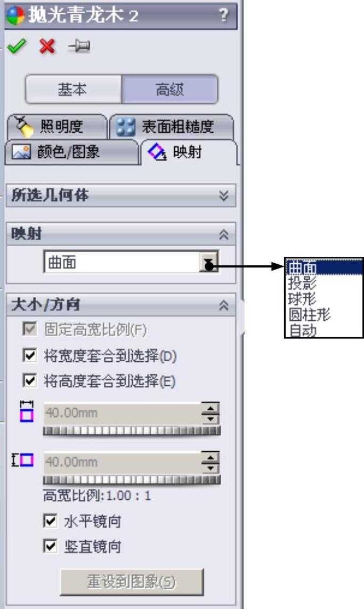Toggle 将宽度套合到选择 checkbox
This screenshot has width=364, height=609.
[30, 355]
